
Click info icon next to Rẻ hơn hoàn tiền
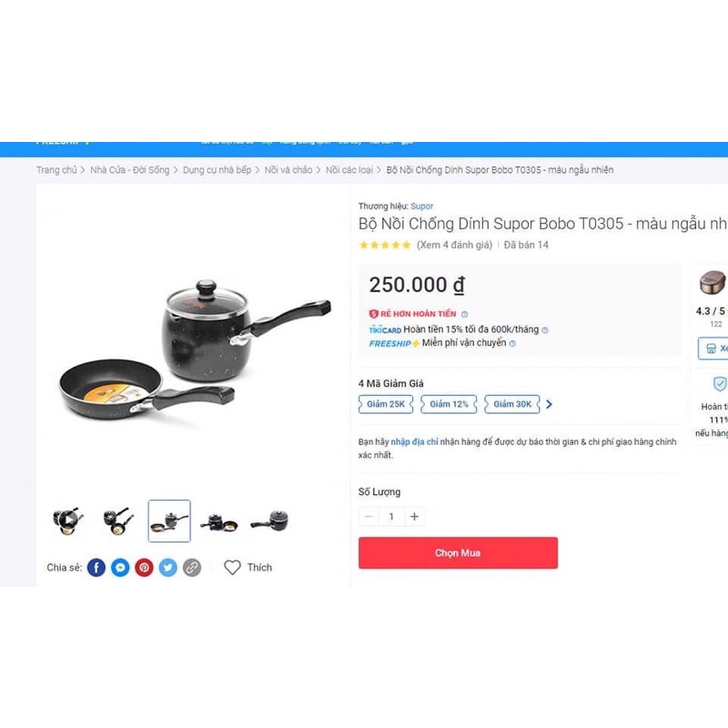465,314
